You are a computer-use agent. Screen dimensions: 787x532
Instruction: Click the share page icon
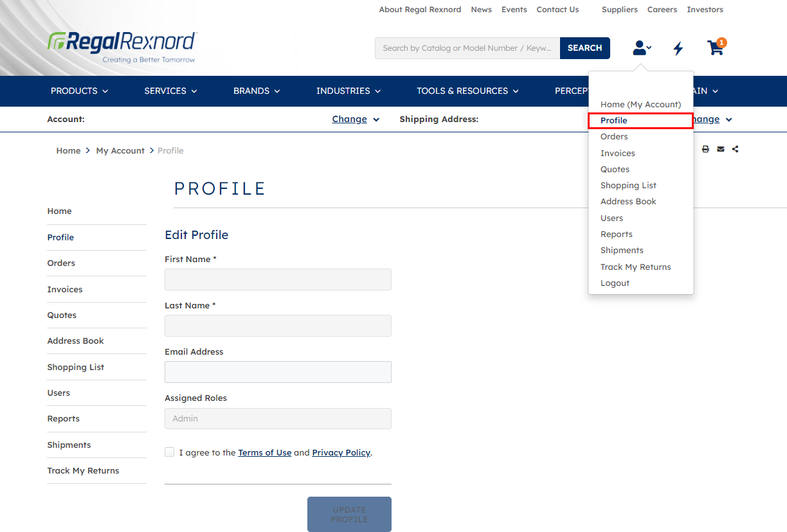(736, 149)
